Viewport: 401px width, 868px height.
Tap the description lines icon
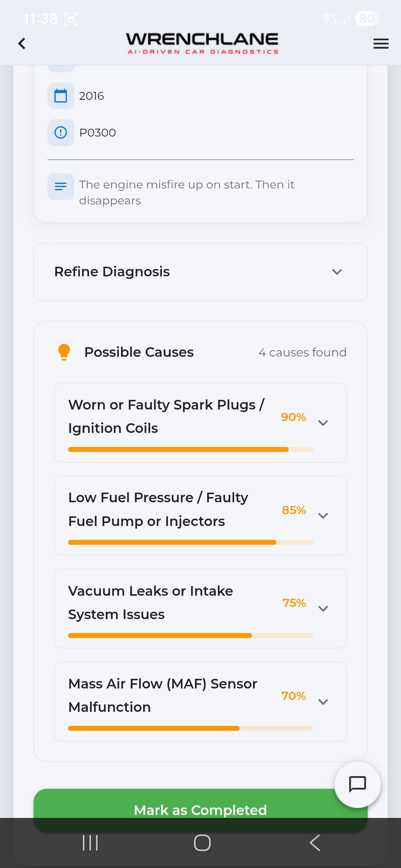pyautogui.click(x=61, y=186)
